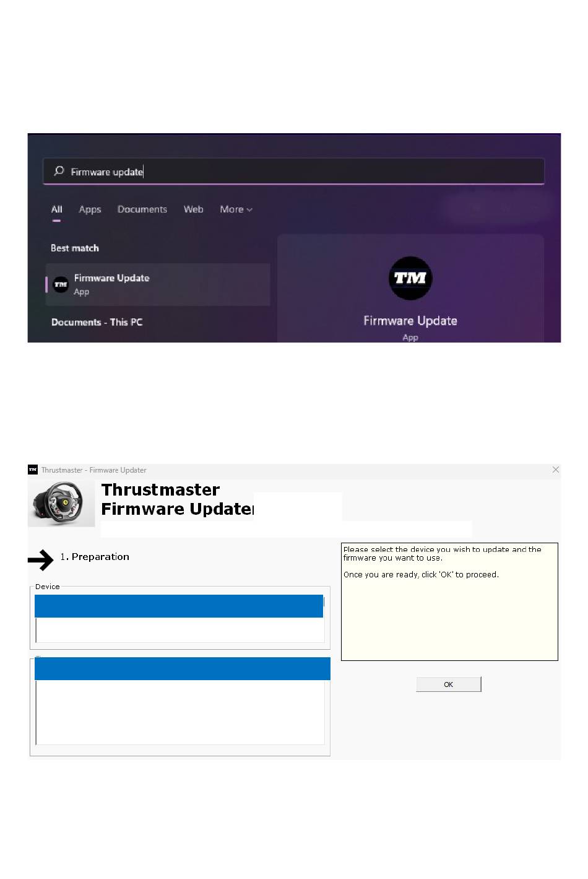588x879 pixels.
Task: Click OK to proceed with update
Action: click(449, 684)
